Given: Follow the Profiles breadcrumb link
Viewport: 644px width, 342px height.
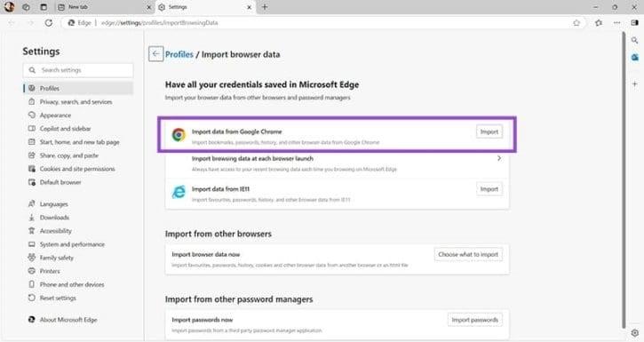Looking at the screenshot, I should 179,54.
